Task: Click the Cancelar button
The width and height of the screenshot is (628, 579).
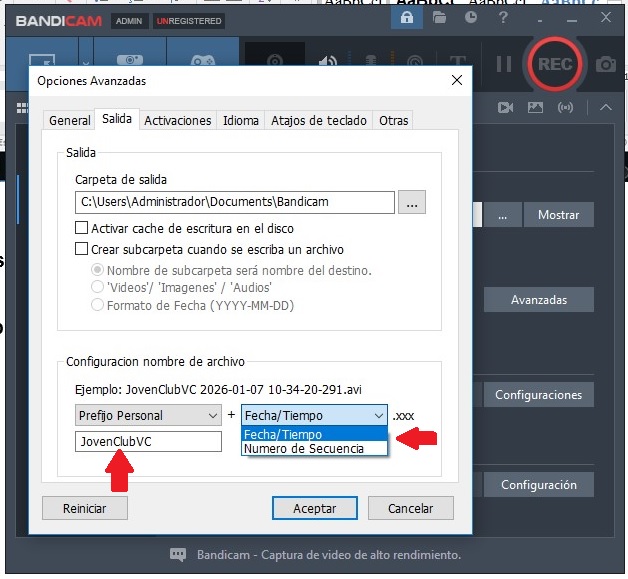Action: click(411, 509)
